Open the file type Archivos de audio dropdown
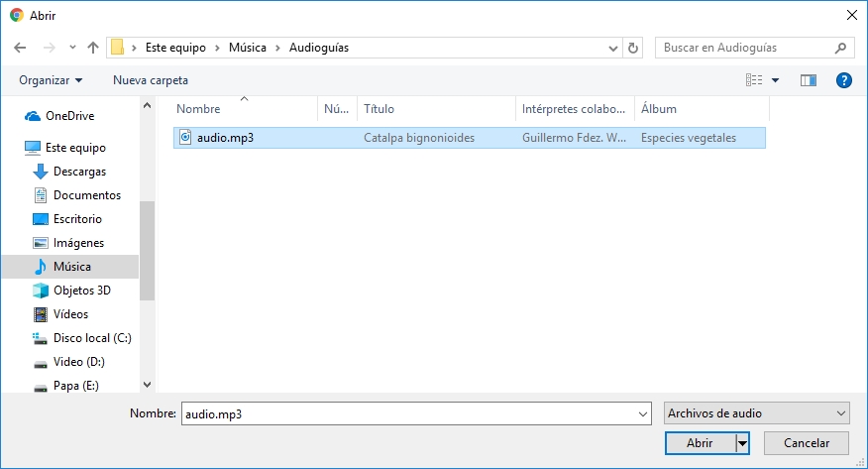This screenshot has width=868, height=469. pyautogui.click(x=757, y=413)
